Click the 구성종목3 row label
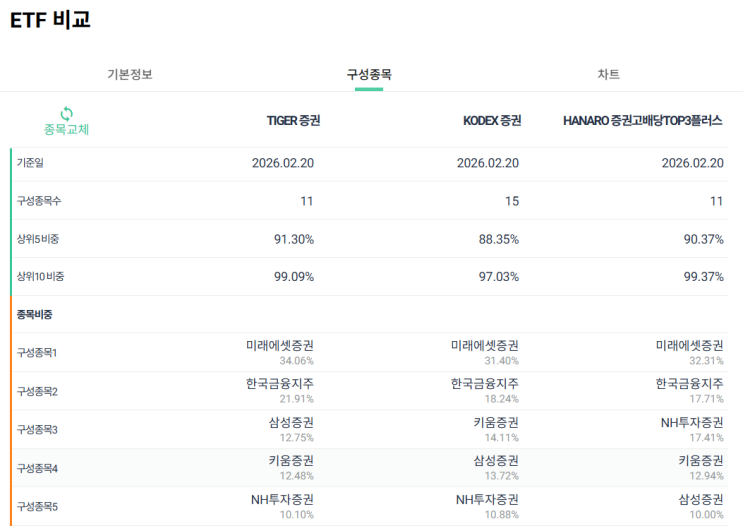The image size is (743, 526). (x=37, y=430)
